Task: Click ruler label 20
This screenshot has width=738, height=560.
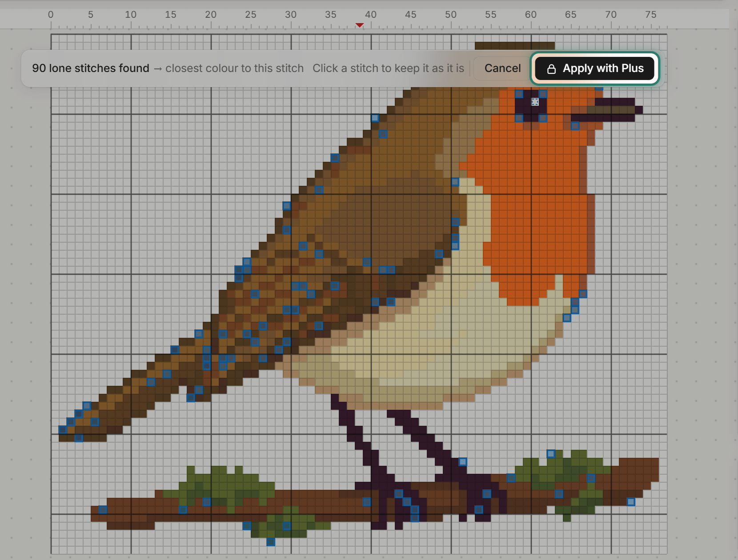Action: pyautogui.click(x=211, y=14)
